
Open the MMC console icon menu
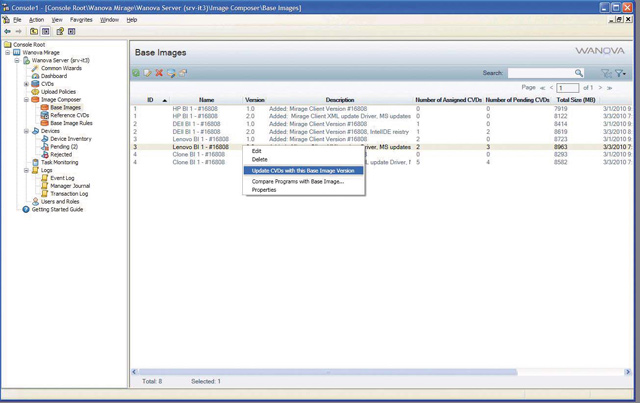tap(6, 20)
